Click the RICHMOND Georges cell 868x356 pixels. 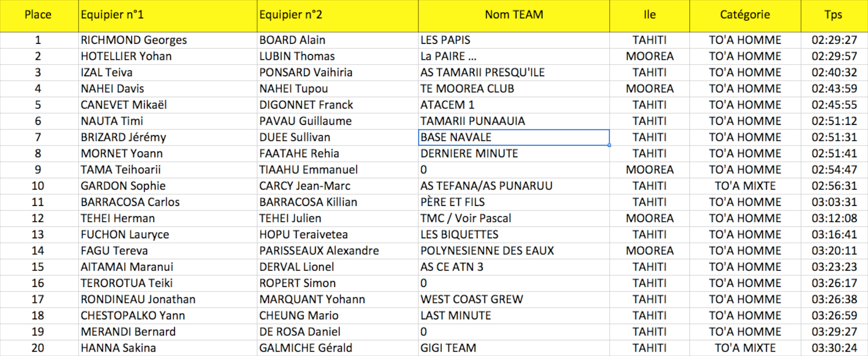(x=134, y=40)
